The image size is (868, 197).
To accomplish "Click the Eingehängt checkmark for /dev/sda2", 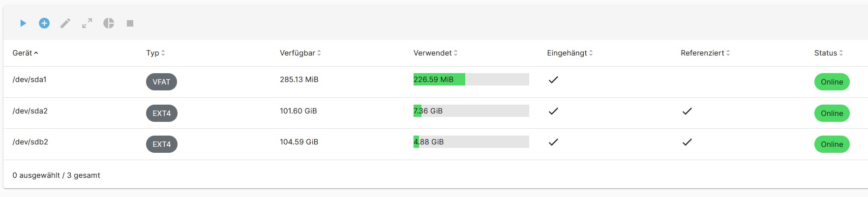I will [553, 111].
